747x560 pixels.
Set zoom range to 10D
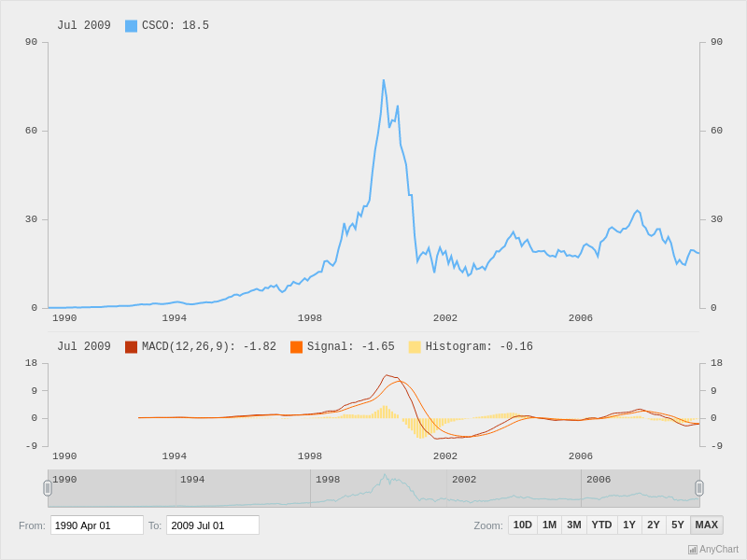(x=523, y=525)
